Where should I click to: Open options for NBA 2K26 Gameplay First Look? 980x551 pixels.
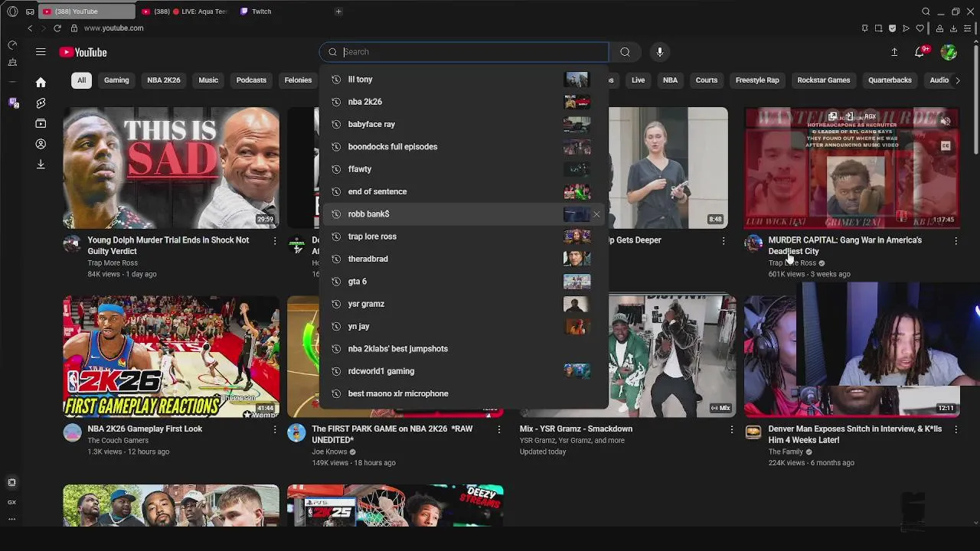(274, 430)
